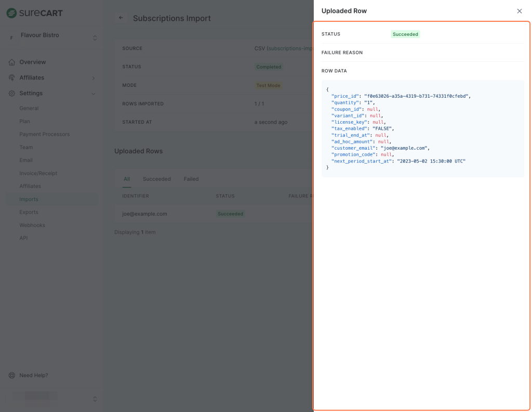Click the Affiliates icon in sidebar
The width and height of the screenshot is (532, 412).
(x=12, y=78)
